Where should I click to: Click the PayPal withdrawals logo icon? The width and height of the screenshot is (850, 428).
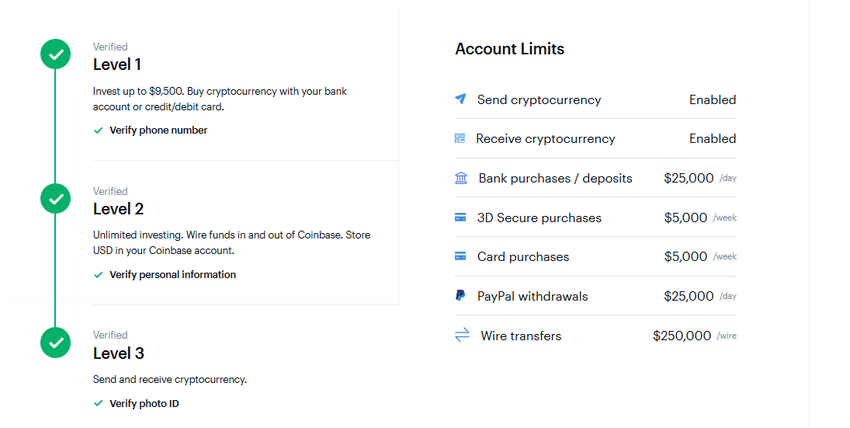tap(460, 296)
